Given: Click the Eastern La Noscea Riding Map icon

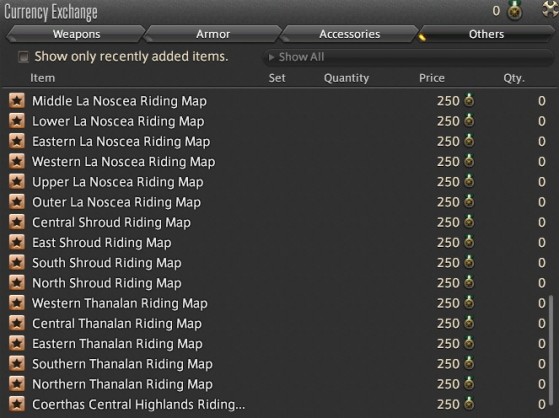Looking at the screenshot, I should coord(17,141).
